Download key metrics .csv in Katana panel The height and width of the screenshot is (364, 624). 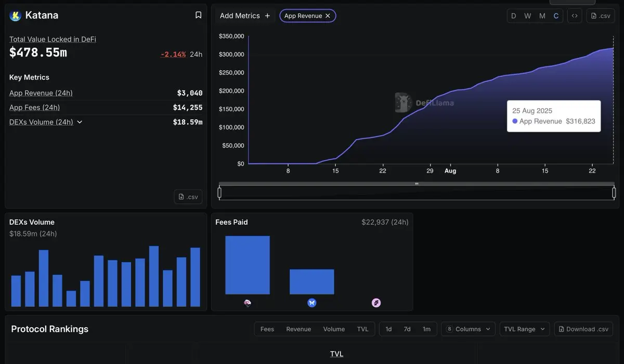coord(188,197)
